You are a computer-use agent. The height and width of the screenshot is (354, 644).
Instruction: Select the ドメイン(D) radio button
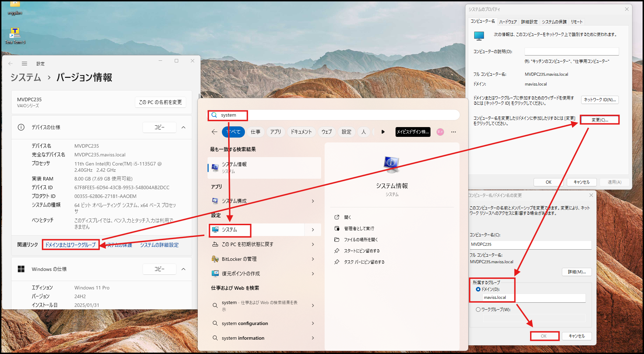pyautogui.click(x=478, y=289)
